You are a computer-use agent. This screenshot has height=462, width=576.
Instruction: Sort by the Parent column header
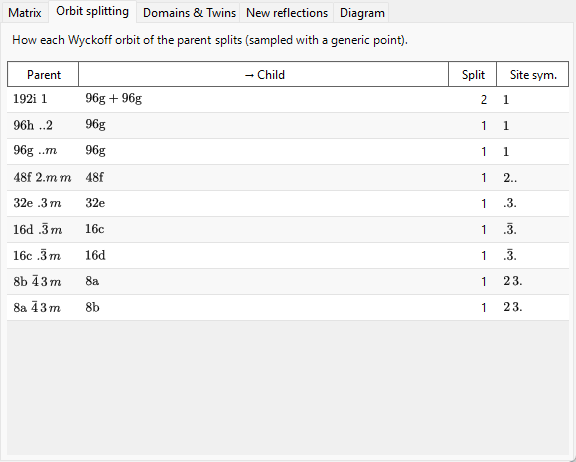coord(43,75)
